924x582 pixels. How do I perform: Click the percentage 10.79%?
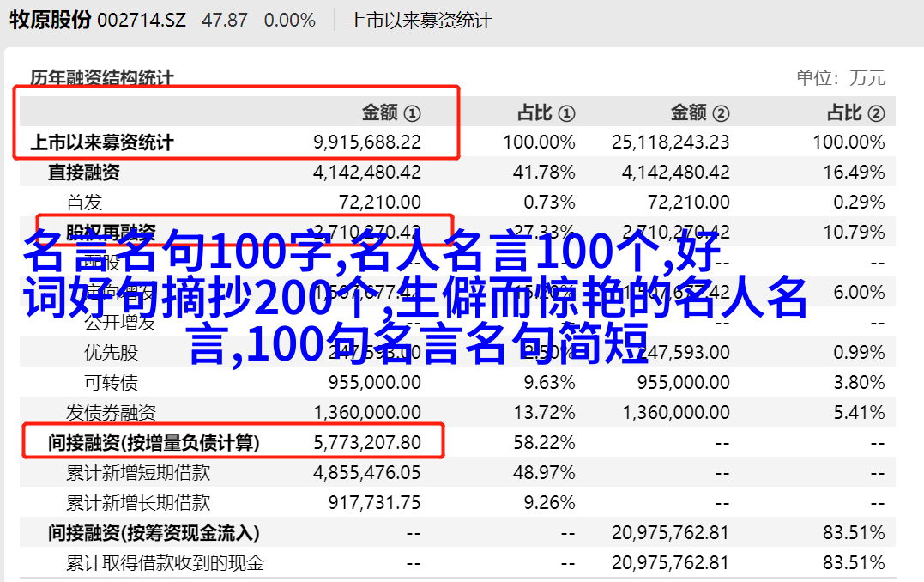854,233
